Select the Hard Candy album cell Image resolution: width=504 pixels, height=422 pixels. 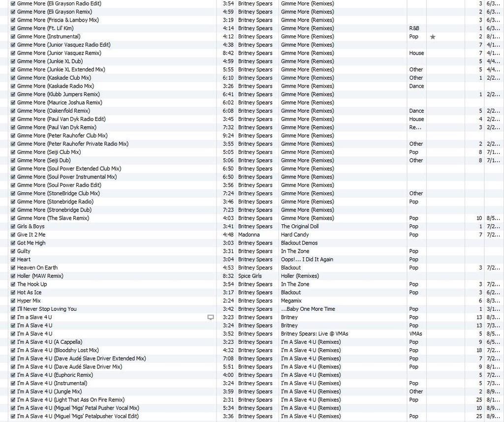295,235
